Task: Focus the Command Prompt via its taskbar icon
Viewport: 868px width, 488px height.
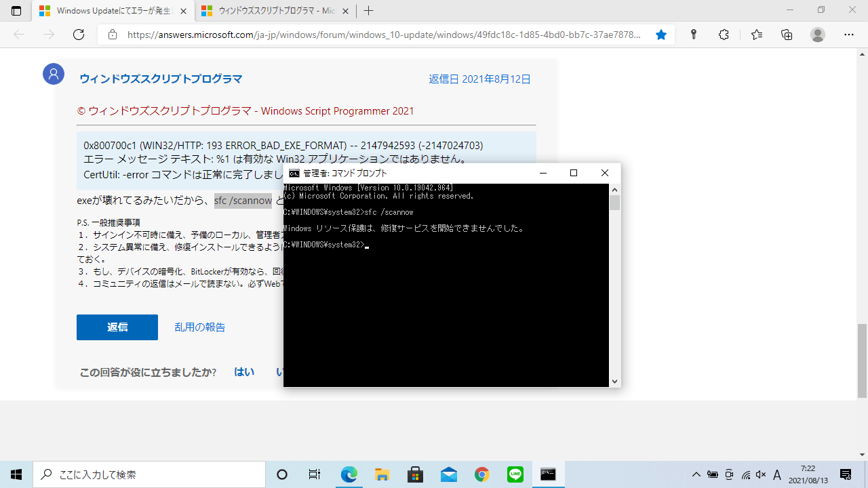Action: coord(547,474)
